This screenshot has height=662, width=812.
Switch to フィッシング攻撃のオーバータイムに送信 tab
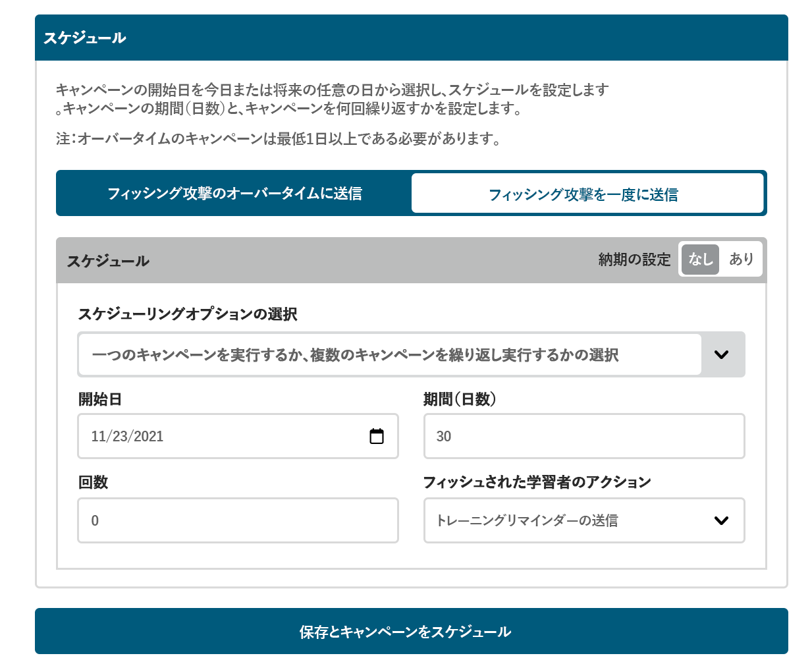pos(234,194)
